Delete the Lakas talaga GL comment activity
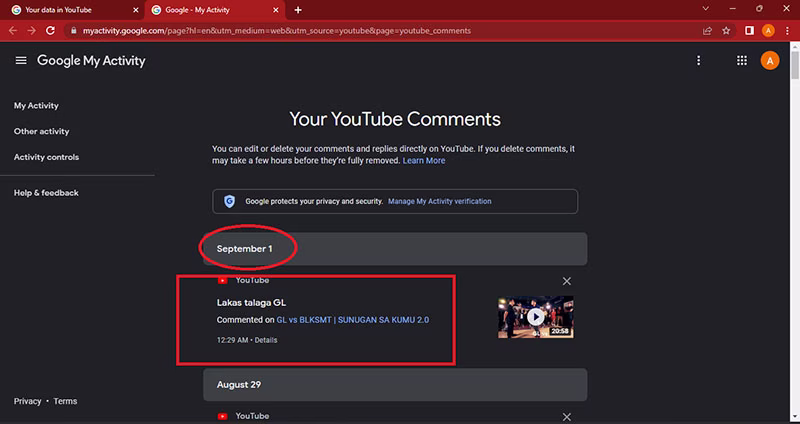The image size is (800, 424). 566,281
